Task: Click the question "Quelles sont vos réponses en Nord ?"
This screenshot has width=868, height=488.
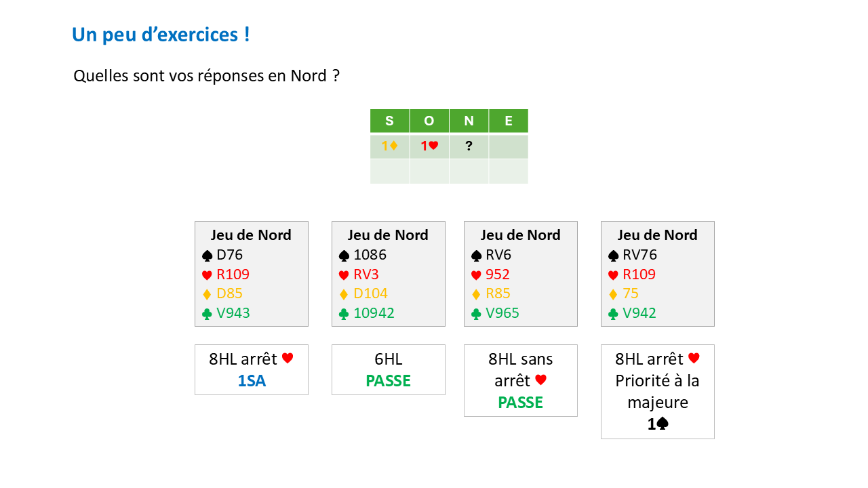Action: click(206, 76)
